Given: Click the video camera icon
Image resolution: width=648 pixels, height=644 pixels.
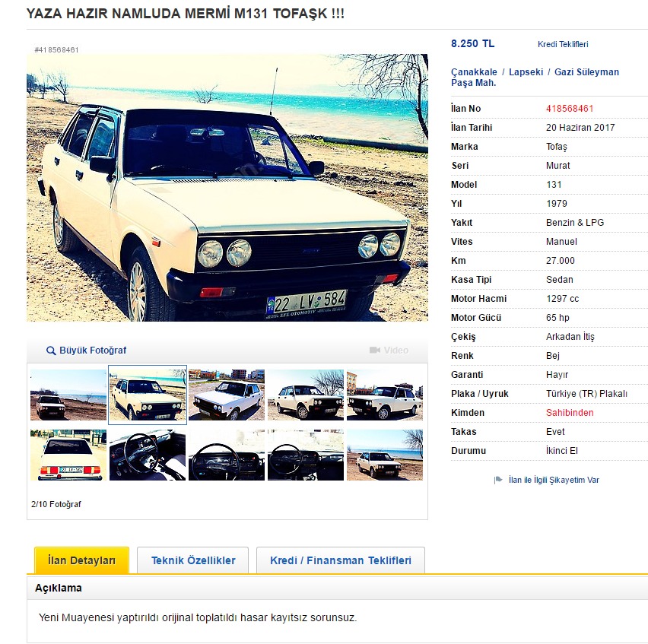Looking at the screenshot, I should tap(375, 350).
